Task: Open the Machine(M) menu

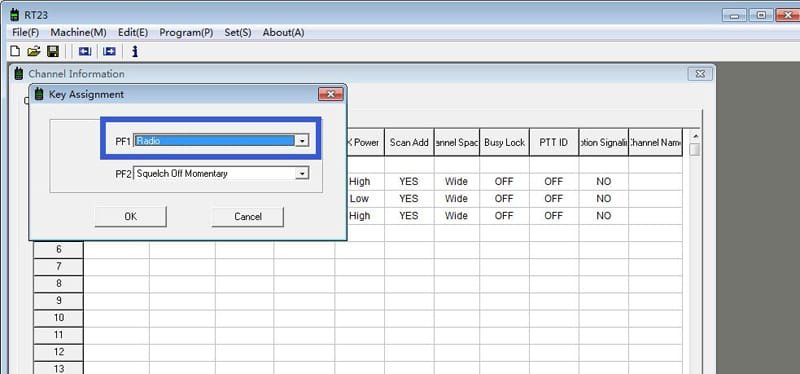Action: pos(78,33)
